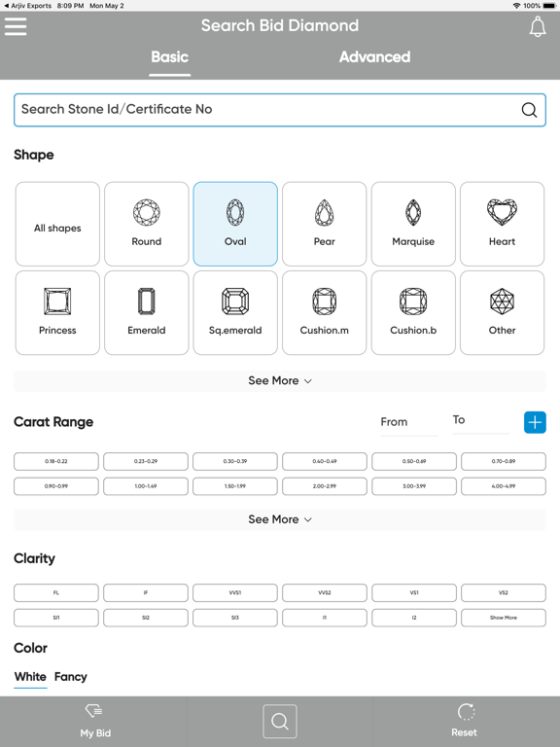560x747 pixels.
Task: Open My Bid in bottom bar
Action: [95, 722]
